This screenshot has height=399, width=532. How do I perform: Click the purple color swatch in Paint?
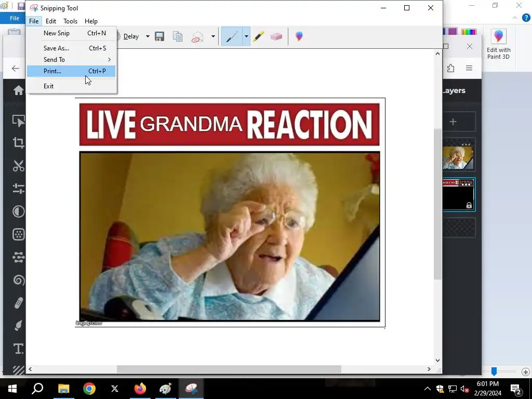pyautogui.click(x=453, y=32)
